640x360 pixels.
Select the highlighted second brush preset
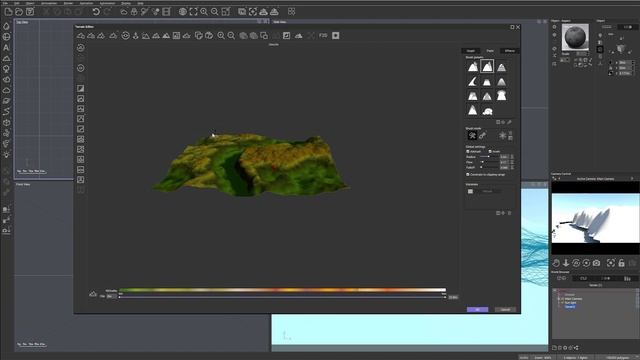(x=487, y=67)
